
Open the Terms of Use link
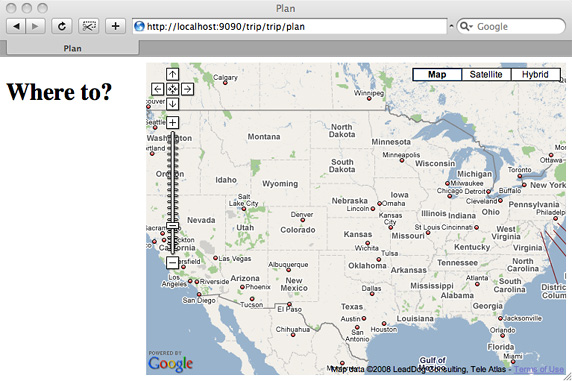click(539, 369)
